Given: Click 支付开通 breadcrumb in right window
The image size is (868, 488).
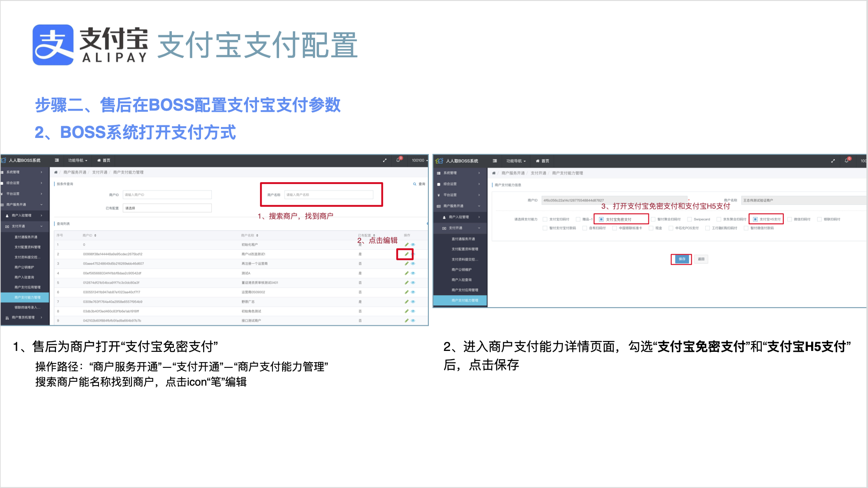Looking at the screenshot, I should [538, 173].
